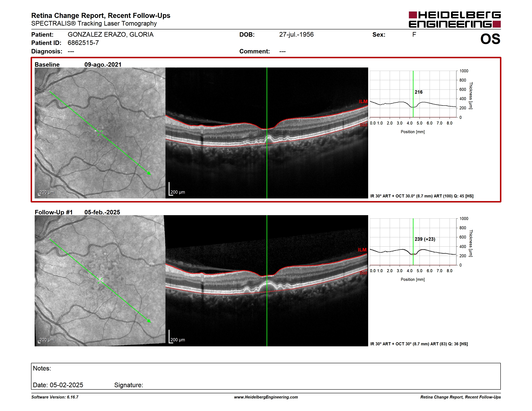Screen dimensions: 532x411
Task: Click the Sex value 'F'
Action: click(x=414, y=35)
